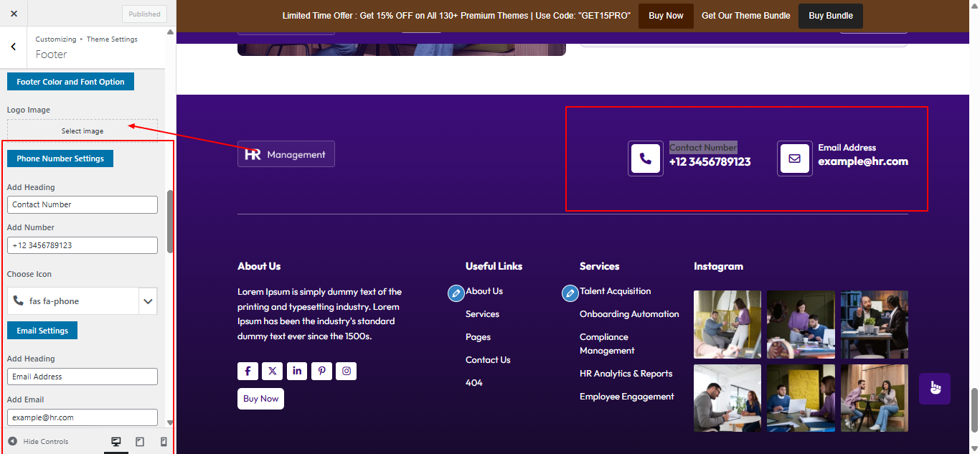Click the pointing-hand scroll-to-top icon
This screenshot has height=454, width=980.
coord(934,387)
